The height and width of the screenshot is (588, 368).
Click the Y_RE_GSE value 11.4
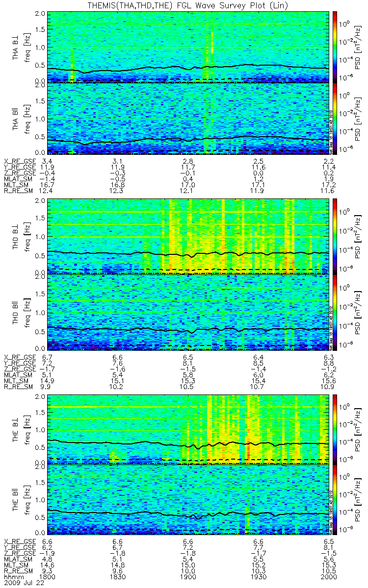328,167
